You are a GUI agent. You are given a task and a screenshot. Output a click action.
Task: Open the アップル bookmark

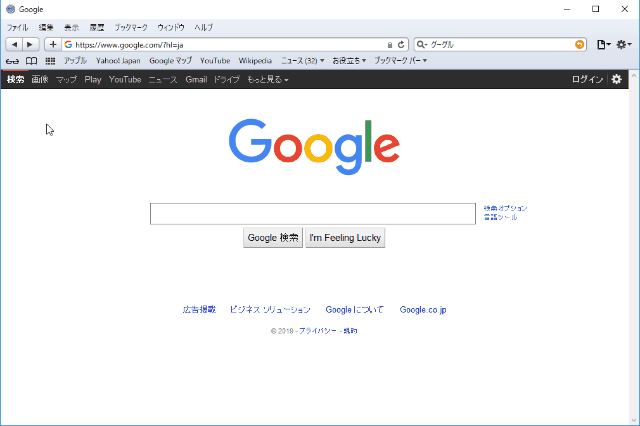pyautogui.click(x=76, y=61)
